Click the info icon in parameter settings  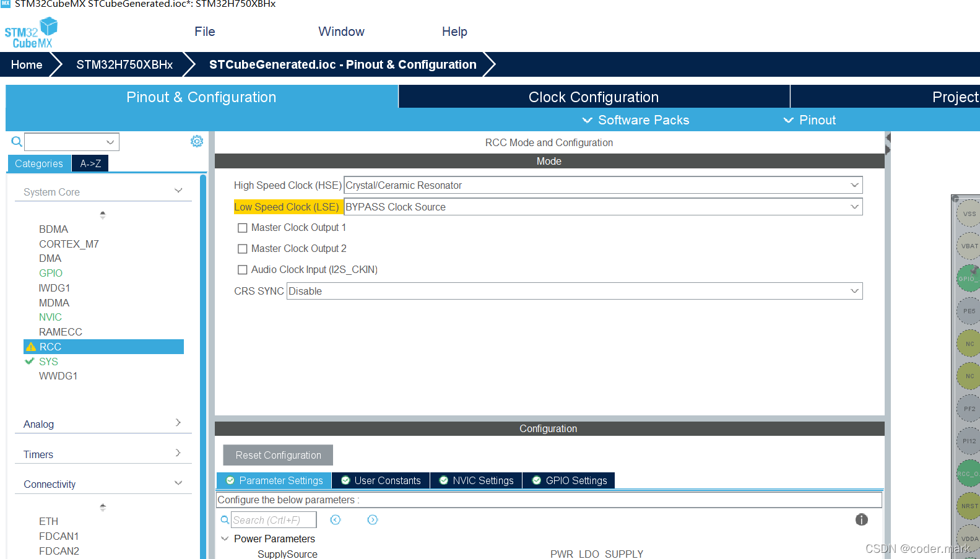pyautogui.click(x=861, y=519)
